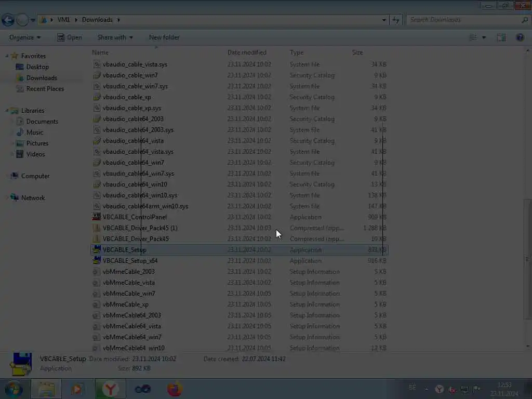The image size is (532, 399).
Task: Click the taskbar clock
Action: 504,389
